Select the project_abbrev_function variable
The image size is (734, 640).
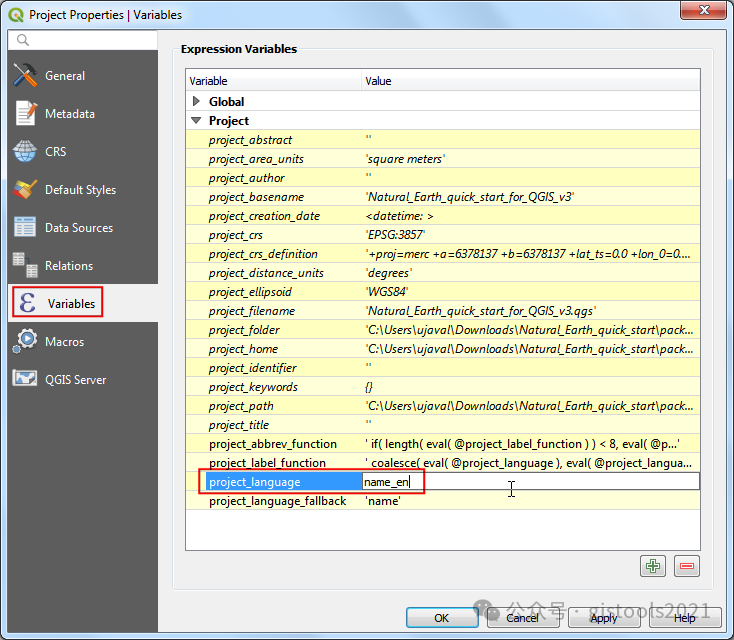(x=273, y=444)
